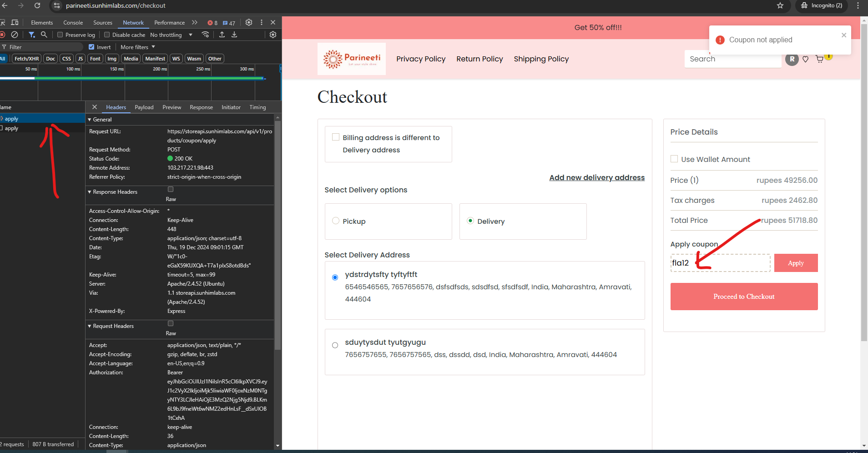View the Response tab
Screen dimensions: 868x453
[201, 107]
